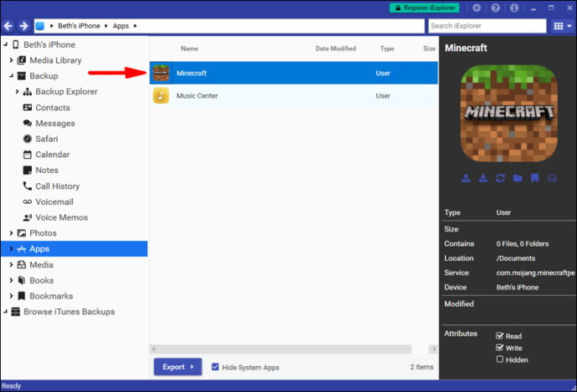Click the Notes icon in sidebar
This screenshot has width=577, height=392.
[28, 170]
